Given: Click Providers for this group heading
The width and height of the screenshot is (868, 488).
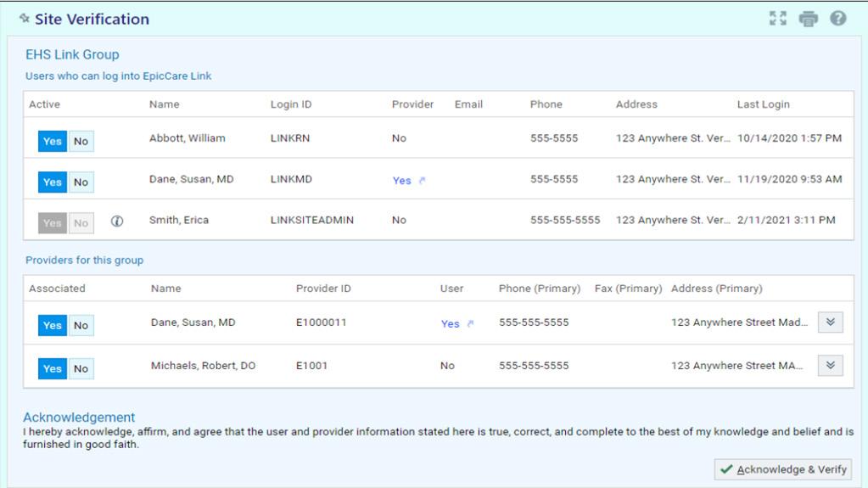Looking at the screenshot, I should [84, 260].
